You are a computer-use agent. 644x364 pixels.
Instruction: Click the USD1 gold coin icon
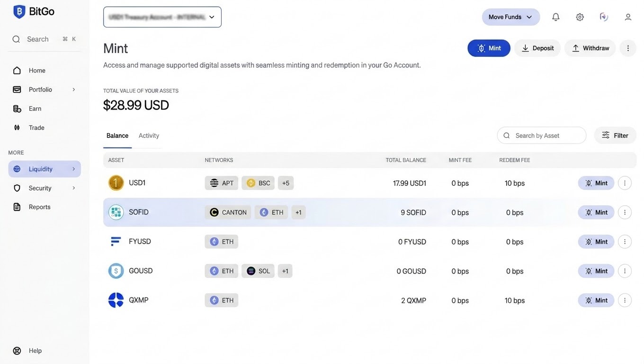(116, 183)
